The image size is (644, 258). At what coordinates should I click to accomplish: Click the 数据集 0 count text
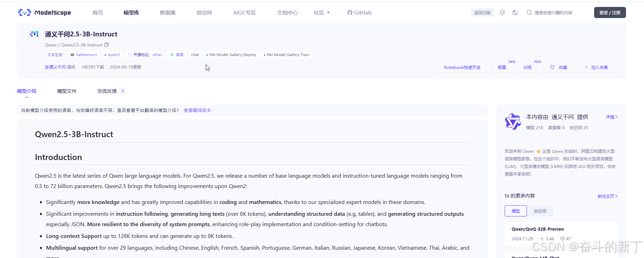(556, 128)
